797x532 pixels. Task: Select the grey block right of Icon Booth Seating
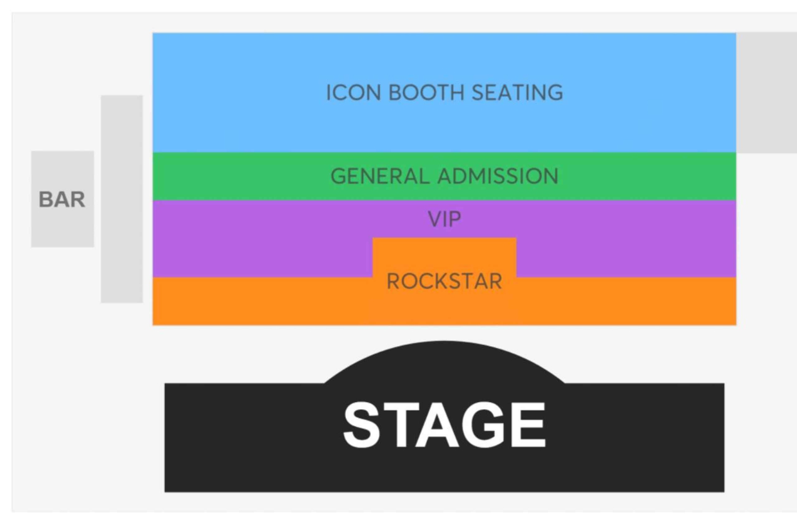click(x=766, y=92)
